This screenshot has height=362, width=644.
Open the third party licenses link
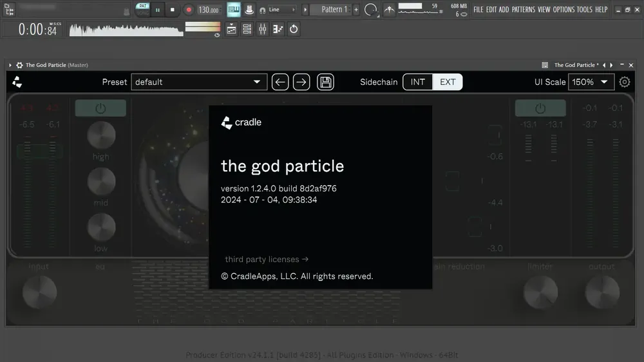267,260
